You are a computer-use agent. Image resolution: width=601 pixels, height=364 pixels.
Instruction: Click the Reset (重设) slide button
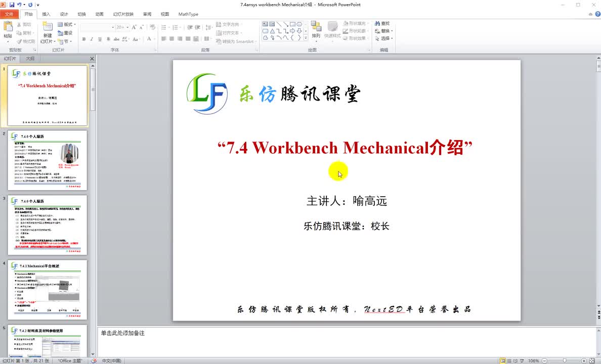65,33
